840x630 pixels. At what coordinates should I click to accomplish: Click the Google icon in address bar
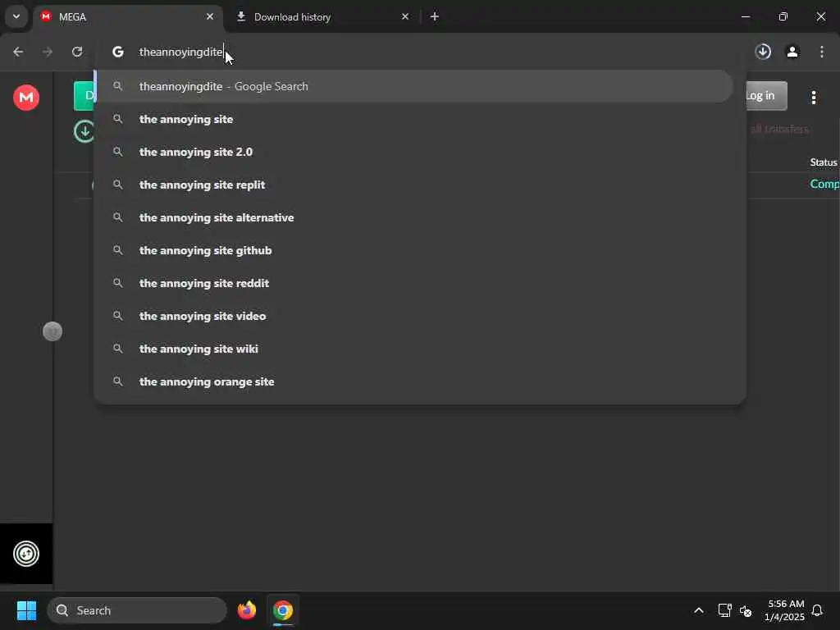(x=118, y=52)
